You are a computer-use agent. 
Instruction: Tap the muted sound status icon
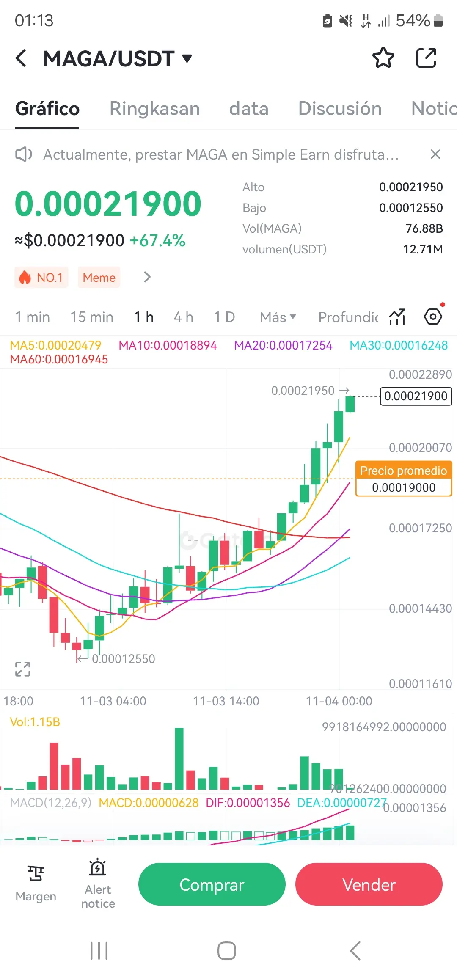pyautogui.click(x=346, y=20)
